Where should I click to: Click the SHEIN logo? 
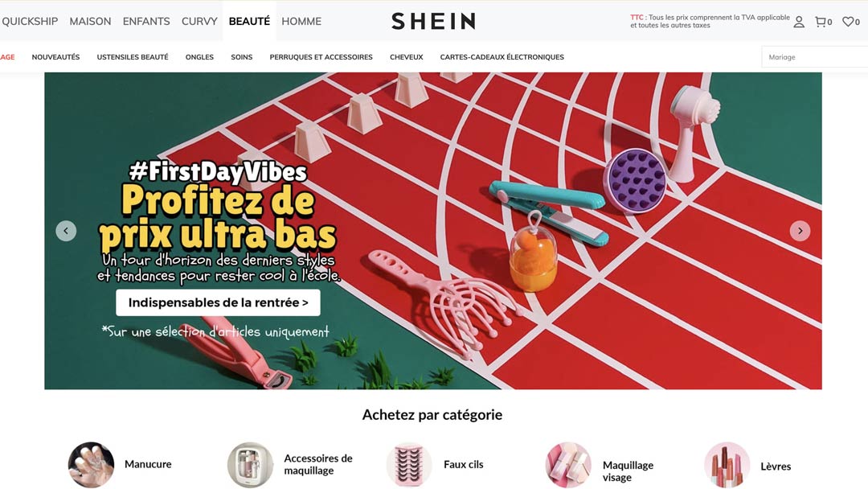click(433, 21)
